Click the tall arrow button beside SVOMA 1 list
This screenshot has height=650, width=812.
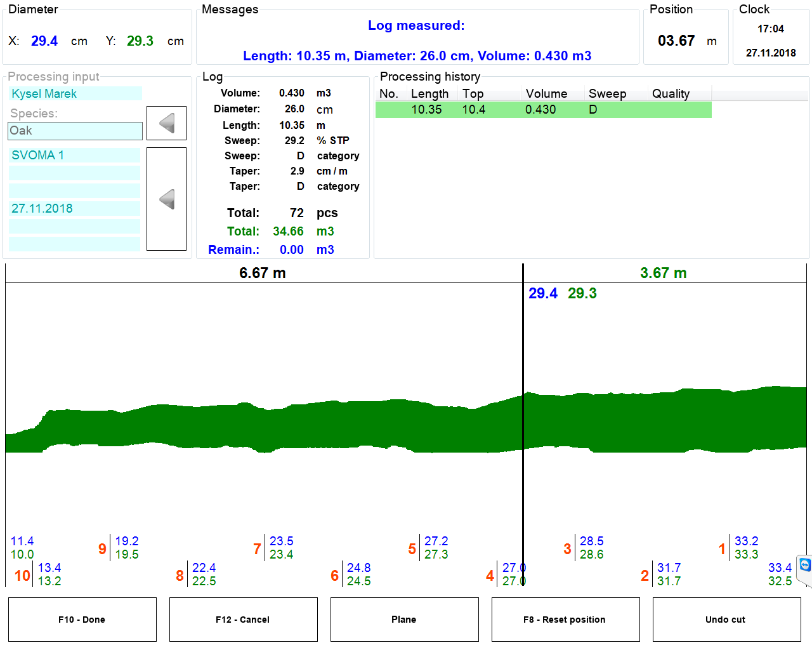166,199
